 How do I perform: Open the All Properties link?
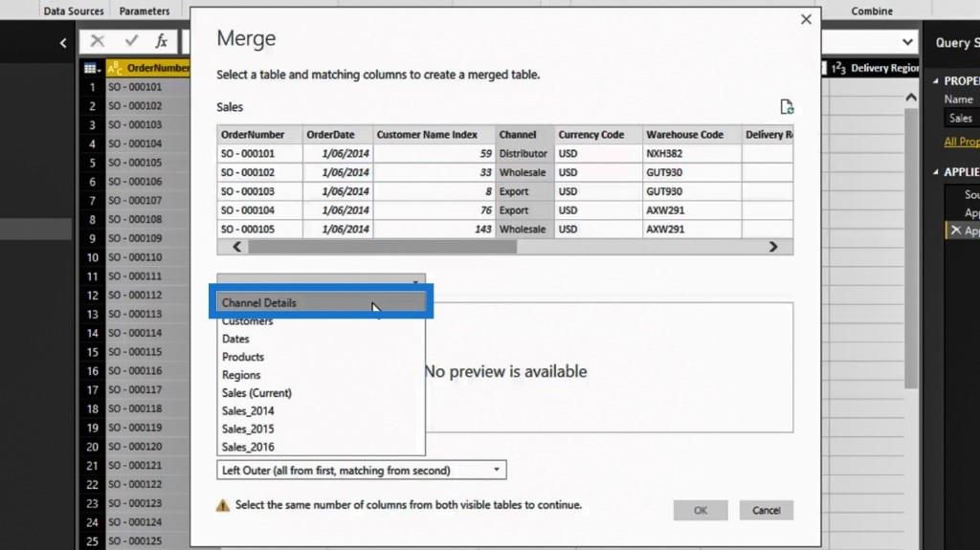click(x=961, y=142)
